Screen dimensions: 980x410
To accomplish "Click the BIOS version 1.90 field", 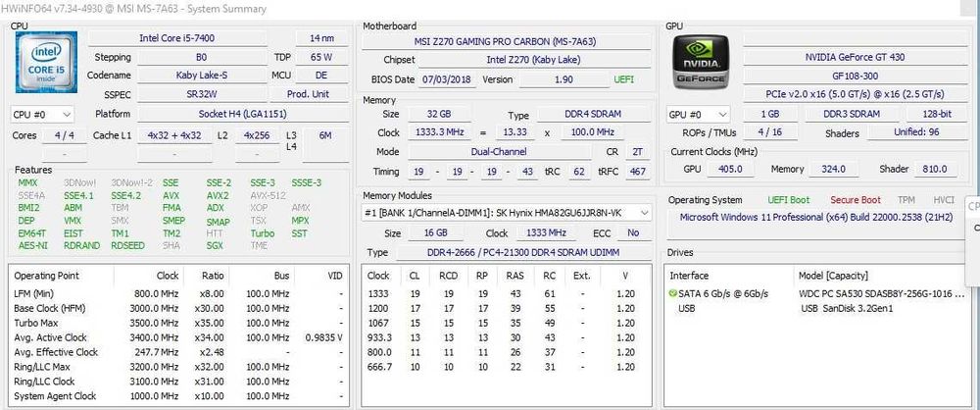I will click(x=563, y=79).
